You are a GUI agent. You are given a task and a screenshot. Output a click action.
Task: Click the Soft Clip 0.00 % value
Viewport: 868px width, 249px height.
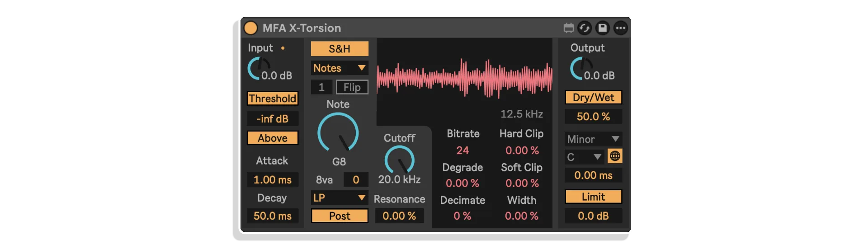522,183
